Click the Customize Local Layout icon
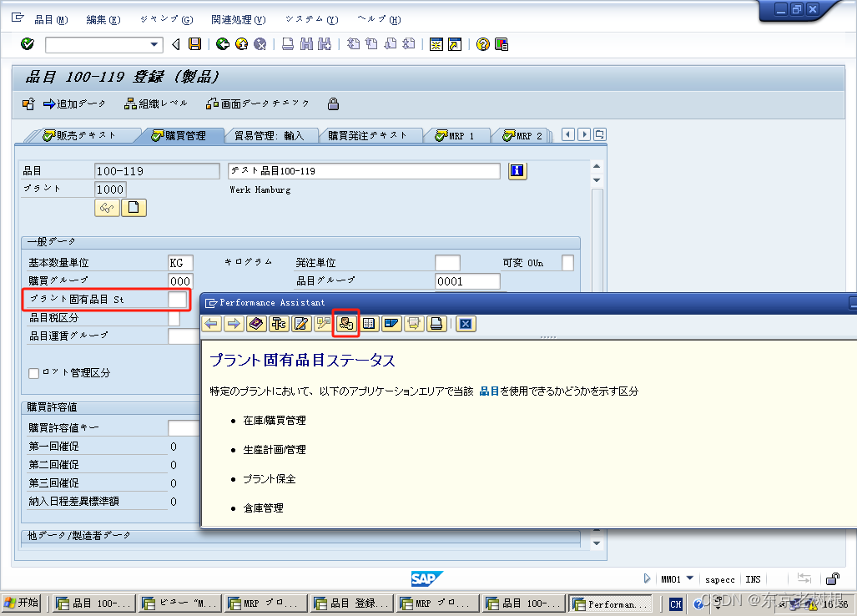This screenshot has width=857, height=616. point(502,43)
